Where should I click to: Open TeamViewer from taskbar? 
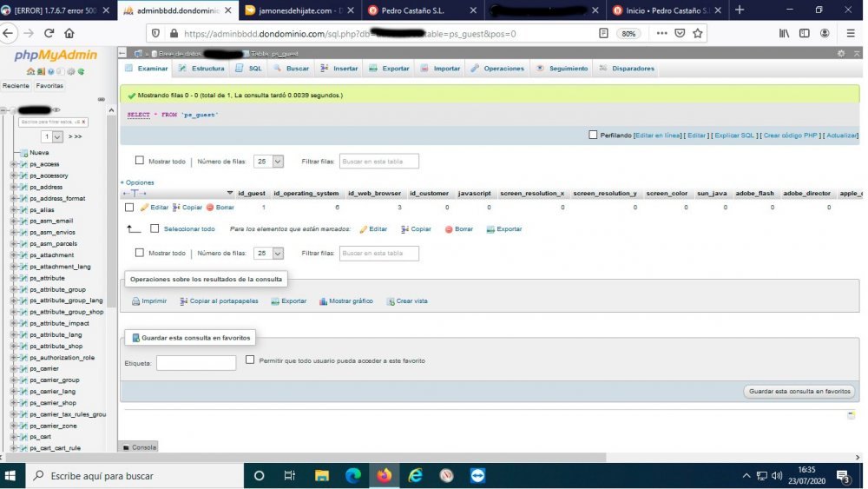[x=477, y=476]
